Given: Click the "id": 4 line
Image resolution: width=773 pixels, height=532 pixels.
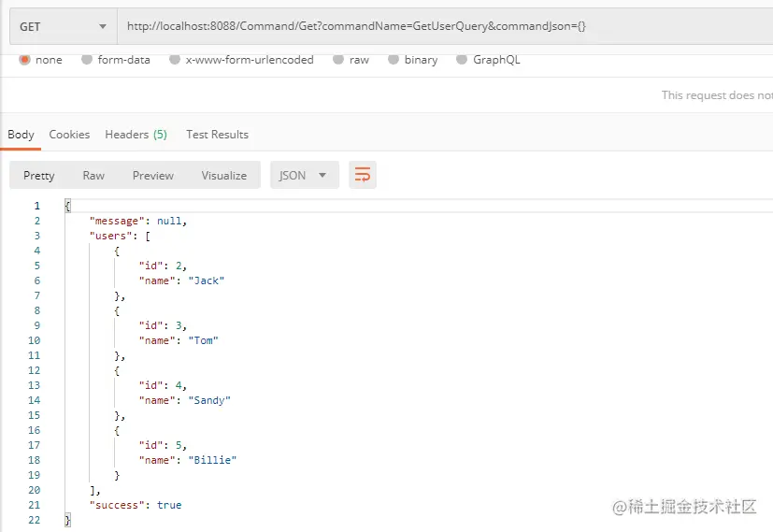Looking at the screenshot, I should (163, 385).
